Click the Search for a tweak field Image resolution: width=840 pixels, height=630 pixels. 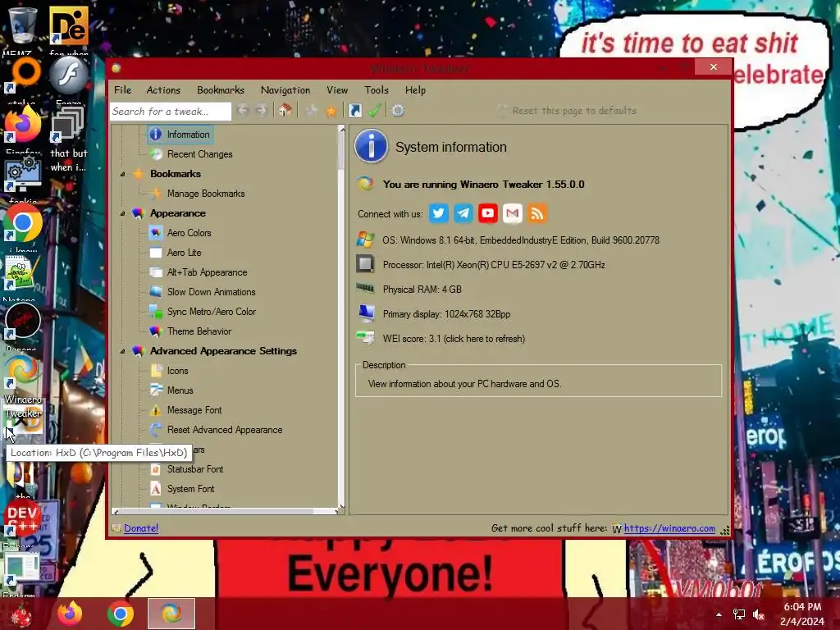point(171,112)
